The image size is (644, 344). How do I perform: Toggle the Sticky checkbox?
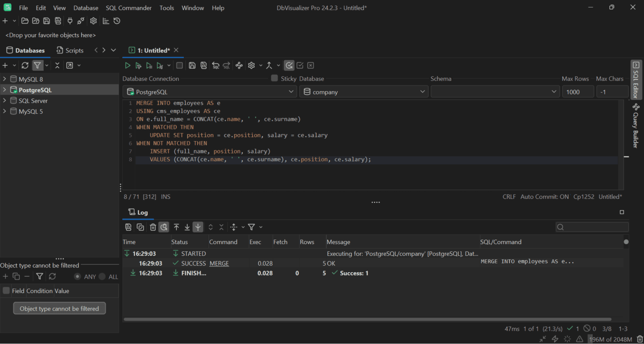274,78
